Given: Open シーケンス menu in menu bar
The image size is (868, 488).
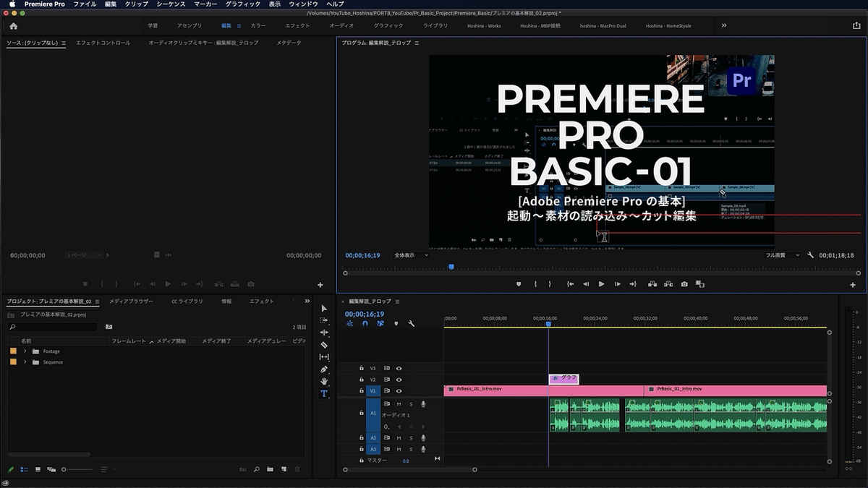Looking at the screenshot, I should point(171,4).
